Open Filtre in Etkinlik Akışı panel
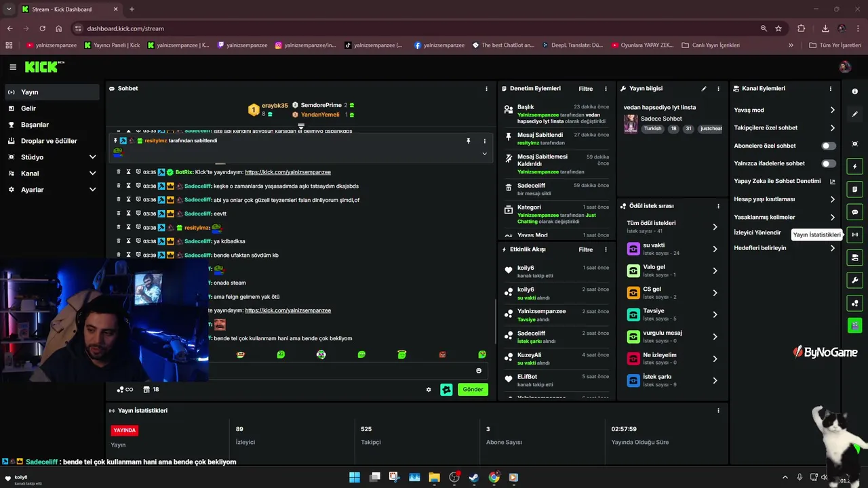 (585, 249)
